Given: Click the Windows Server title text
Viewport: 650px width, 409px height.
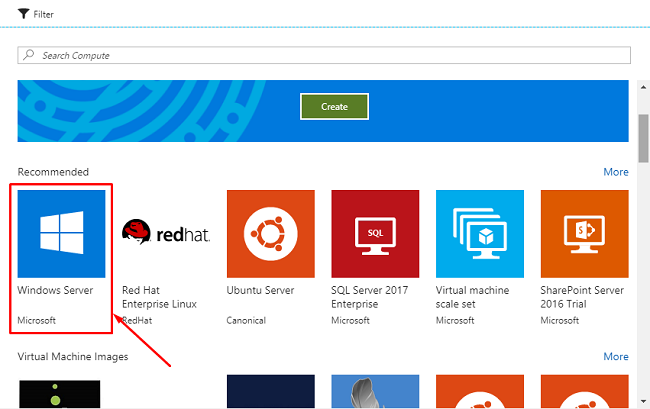Looking at the screenshot, I should (x=55, y=290).
